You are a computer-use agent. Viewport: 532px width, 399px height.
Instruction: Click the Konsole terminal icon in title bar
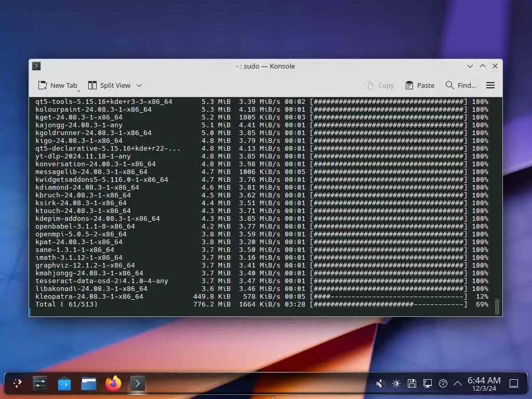(36, 66)
